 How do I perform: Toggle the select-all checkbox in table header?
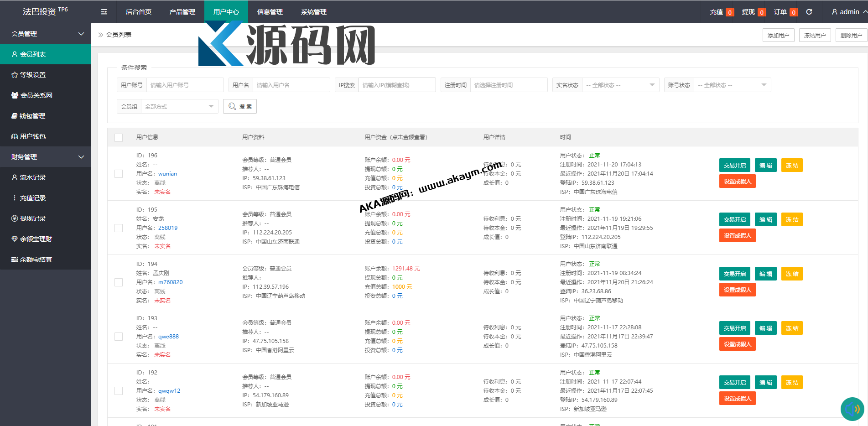click(119, 137)
